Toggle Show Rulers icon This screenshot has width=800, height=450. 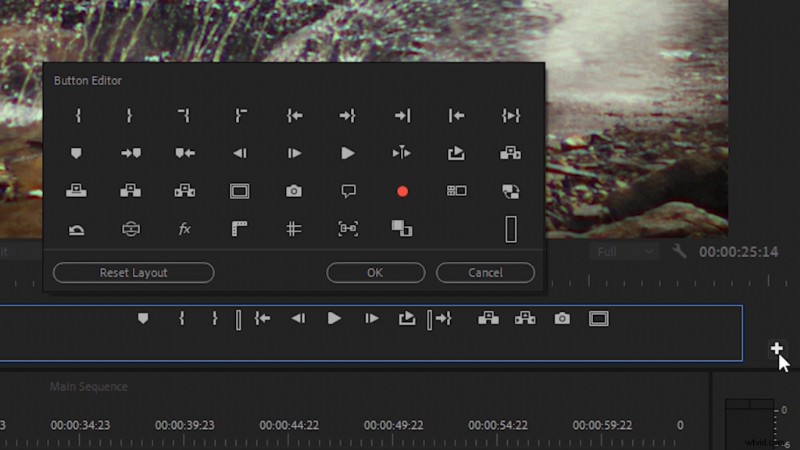click(239, 229)
